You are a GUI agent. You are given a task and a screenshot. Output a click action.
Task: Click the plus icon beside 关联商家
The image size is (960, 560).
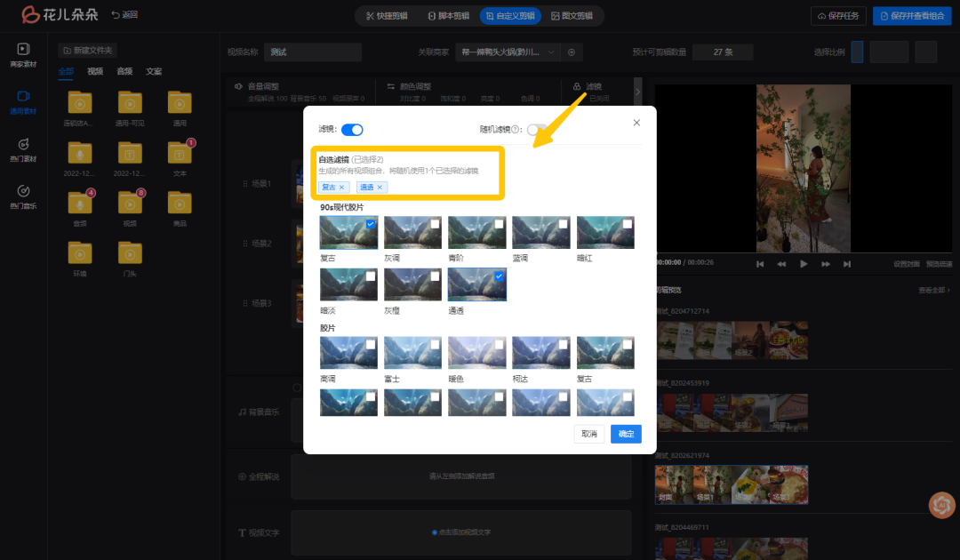coord(572,52)
